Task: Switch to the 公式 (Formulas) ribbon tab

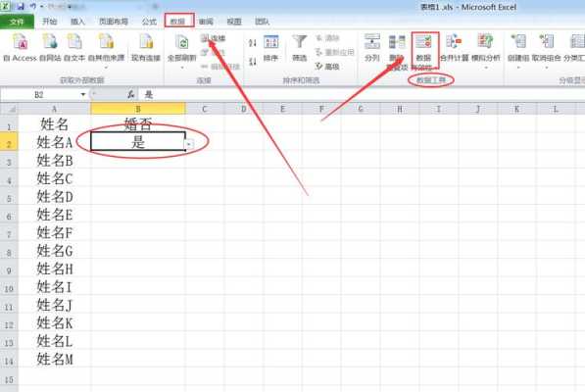Action: tap(149, 22)
